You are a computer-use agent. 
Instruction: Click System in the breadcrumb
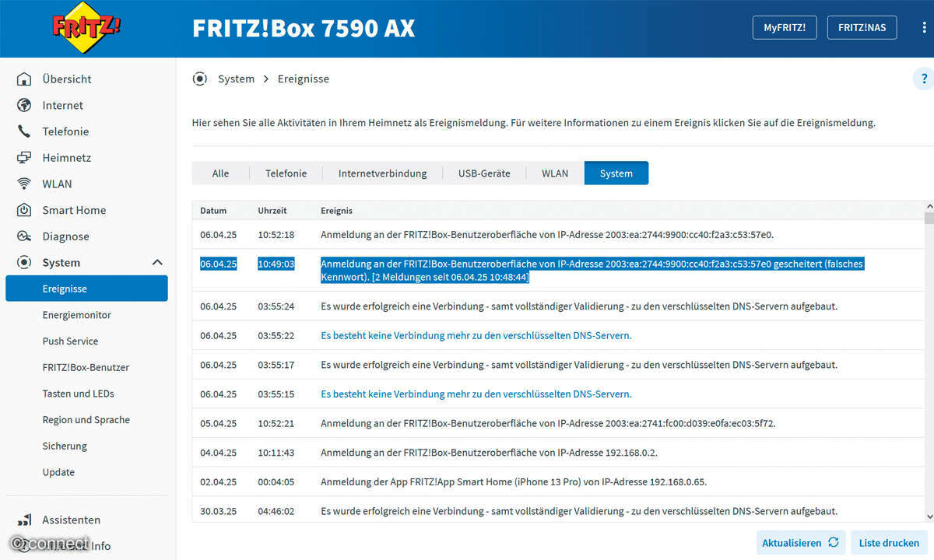(x=236, y=79)
